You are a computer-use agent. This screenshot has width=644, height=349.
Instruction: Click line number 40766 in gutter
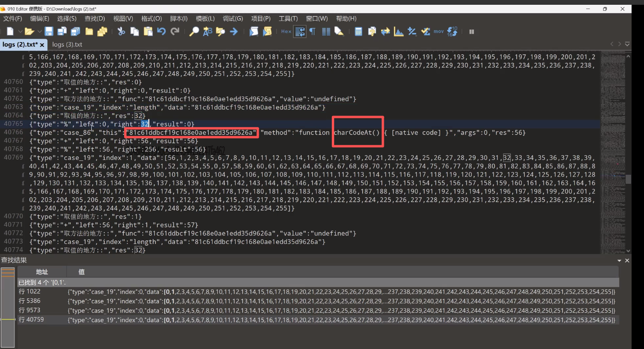tap(13, 132)
